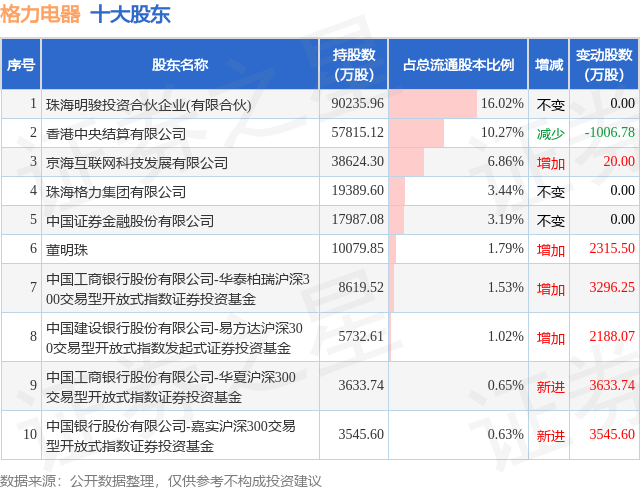Click the 16.02% proportion bar

[x=433, y=104]
